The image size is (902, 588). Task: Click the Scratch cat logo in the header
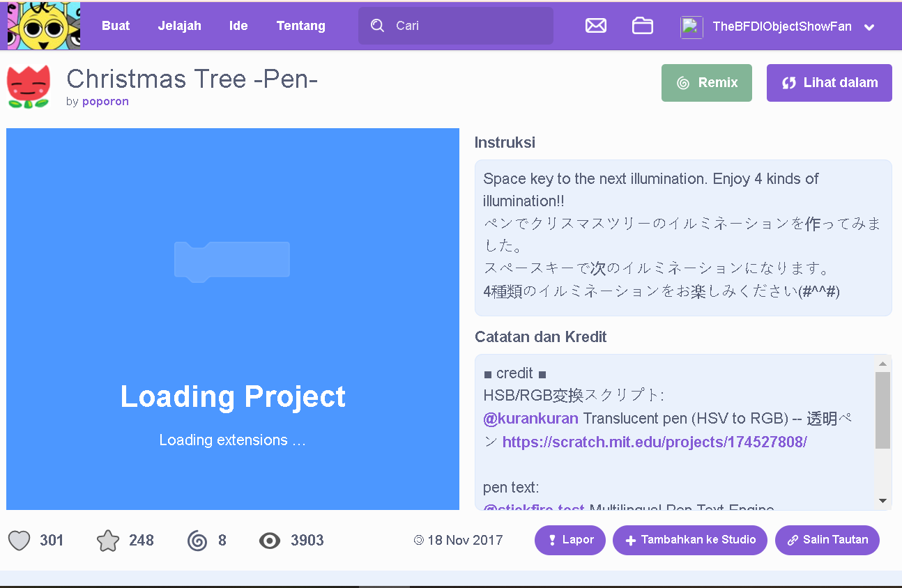tap(43, 26)
